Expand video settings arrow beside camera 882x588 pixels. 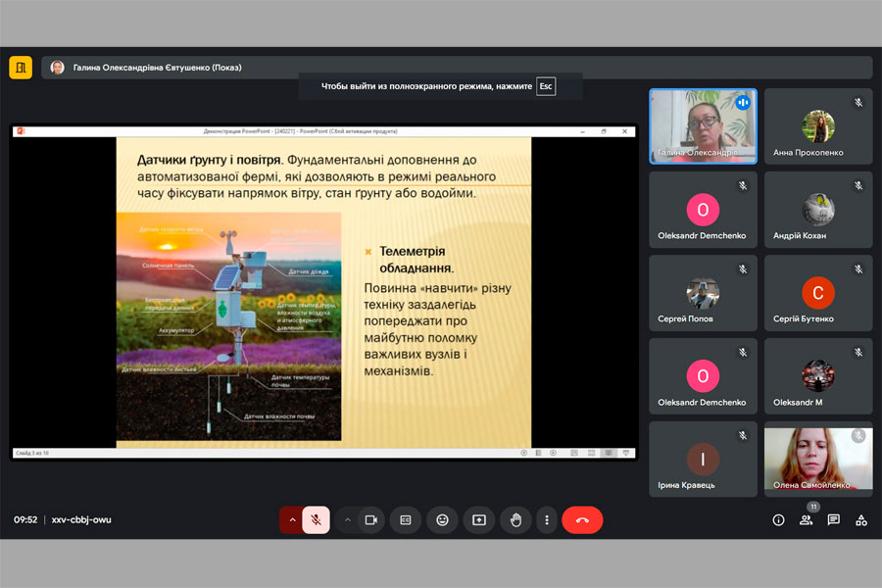pos(347,520)
